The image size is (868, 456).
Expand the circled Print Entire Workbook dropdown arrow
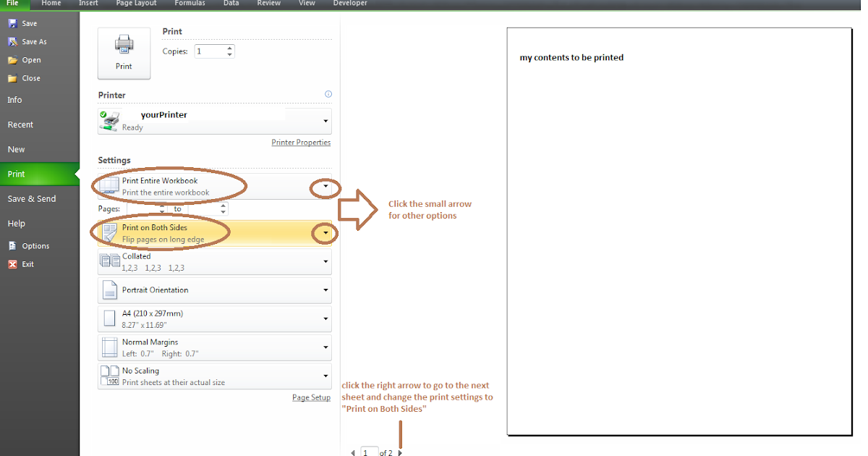click(x=325, y=187)
